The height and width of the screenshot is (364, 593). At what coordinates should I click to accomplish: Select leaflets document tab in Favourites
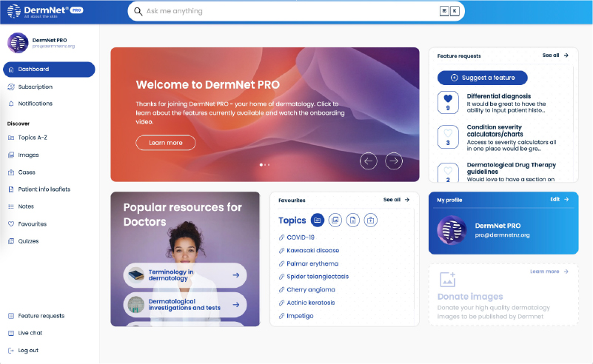tap(353, 220)
